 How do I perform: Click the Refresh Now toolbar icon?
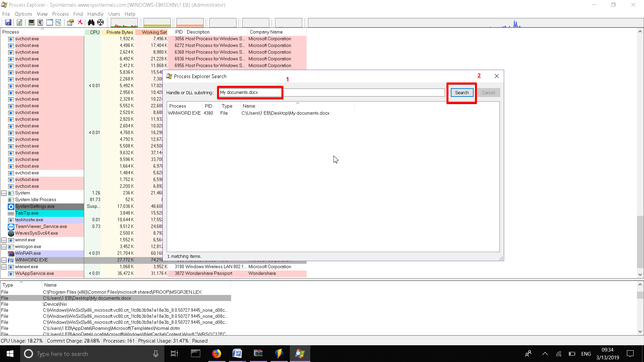[x=19, y=22]
